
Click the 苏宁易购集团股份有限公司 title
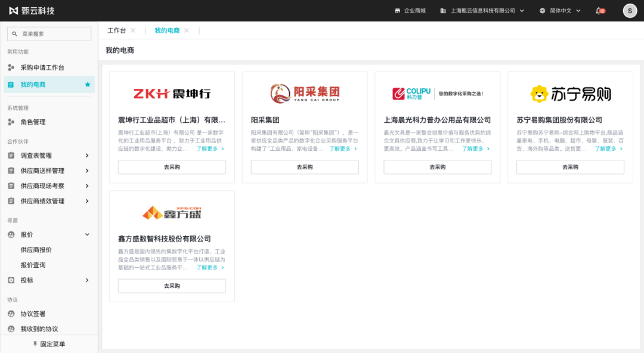tap(559, 120)
